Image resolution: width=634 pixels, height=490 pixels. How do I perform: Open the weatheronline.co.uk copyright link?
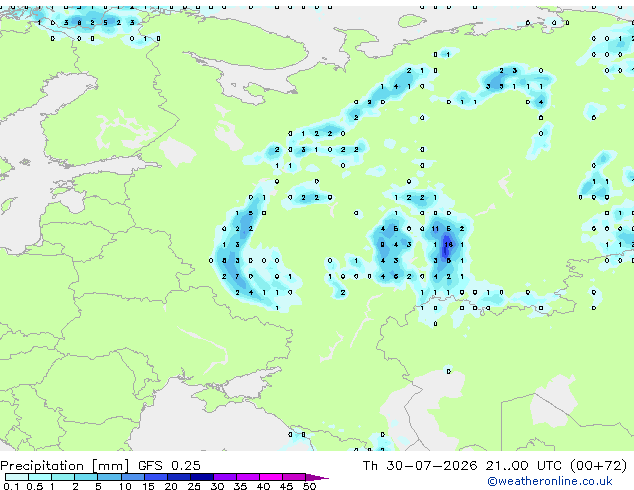click(x=550, y=481)
